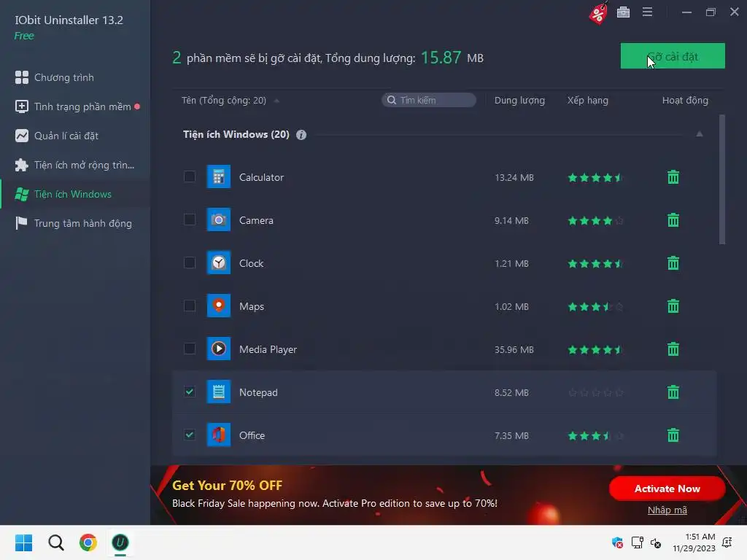
Task: Click the trash icon for Clock
Action: click(673, 262)
